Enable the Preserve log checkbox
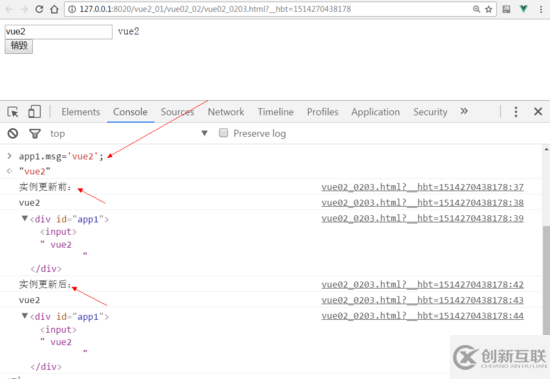This screenshot has width=550, height=379. (223, 133)
